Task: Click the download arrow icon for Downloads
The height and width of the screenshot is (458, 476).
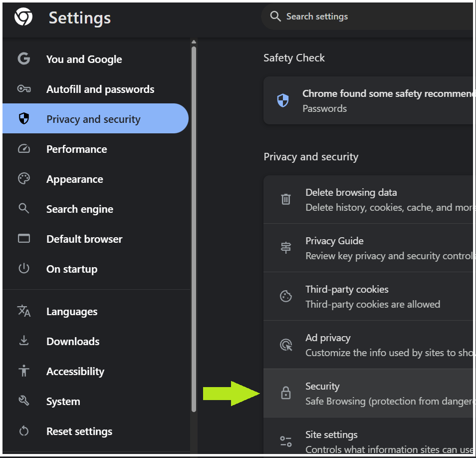Action: click(x=23, y=341)
